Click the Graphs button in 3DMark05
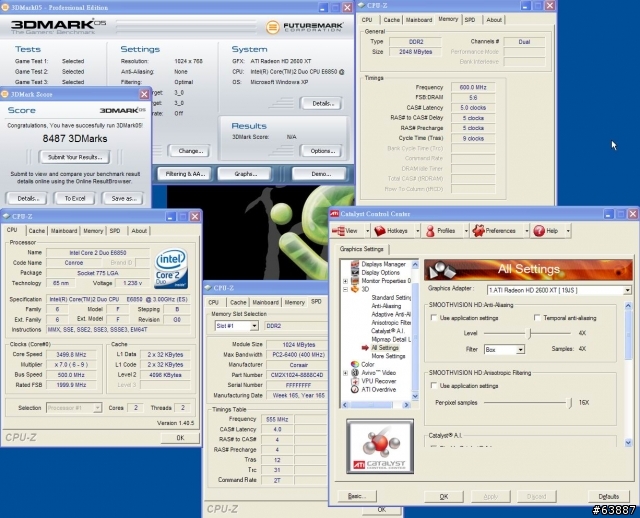The image size is (640, 518). [x=245, y=174]
